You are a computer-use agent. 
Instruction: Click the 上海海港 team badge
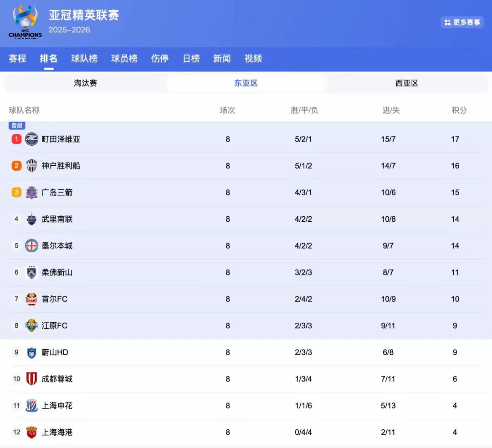point(31,432)
